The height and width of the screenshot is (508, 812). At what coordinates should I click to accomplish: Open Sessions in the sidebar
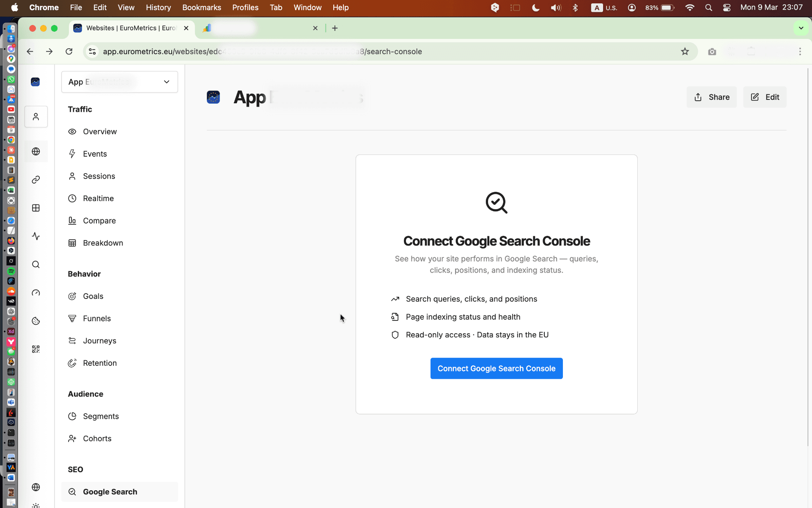coord(120,176)
